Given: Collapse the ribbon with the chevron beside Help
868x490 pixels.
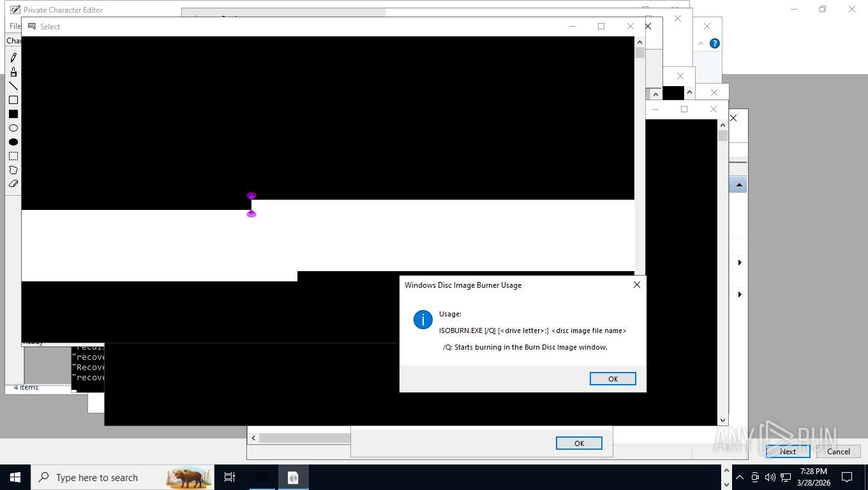Looking at the screenshot, I should [701, 43].
